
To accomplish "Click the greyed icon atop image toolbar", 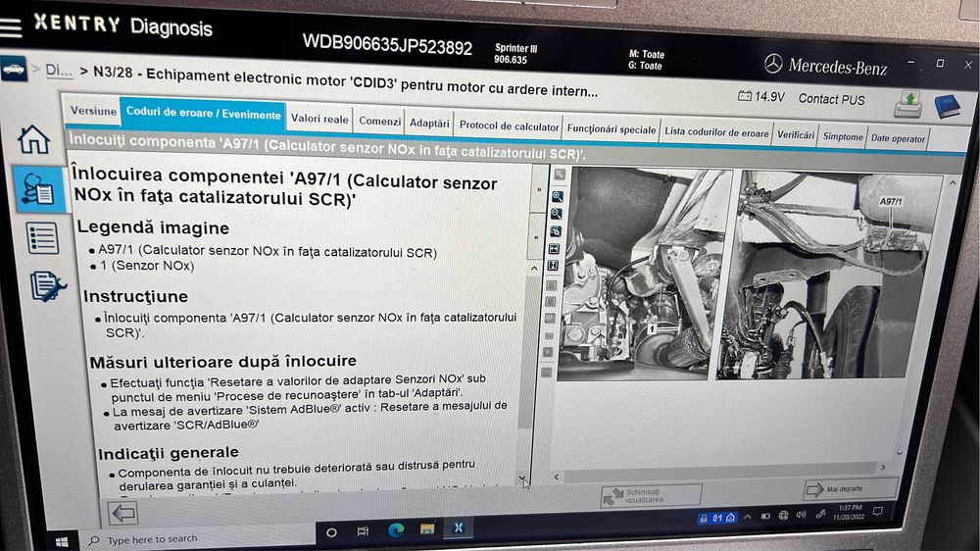I will 559,175.
